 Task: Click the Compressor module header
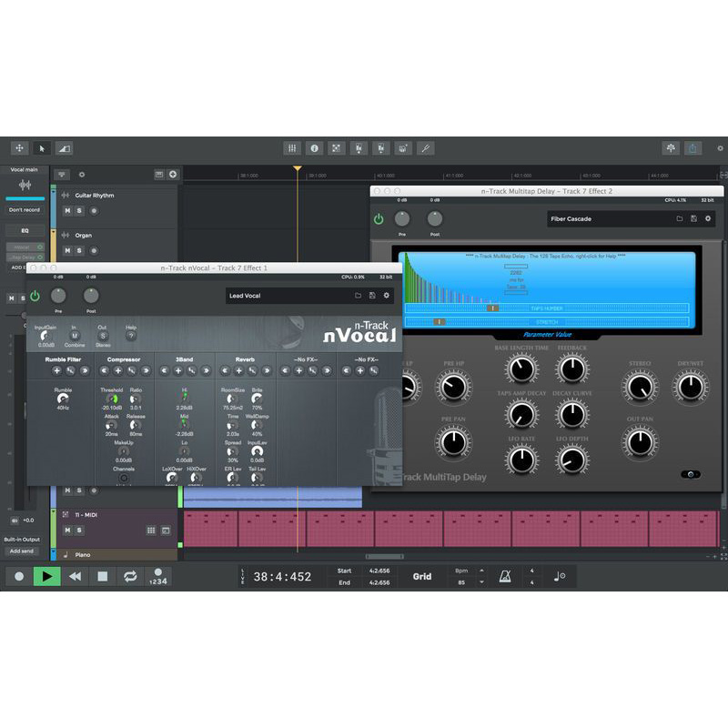click(124, 359)
